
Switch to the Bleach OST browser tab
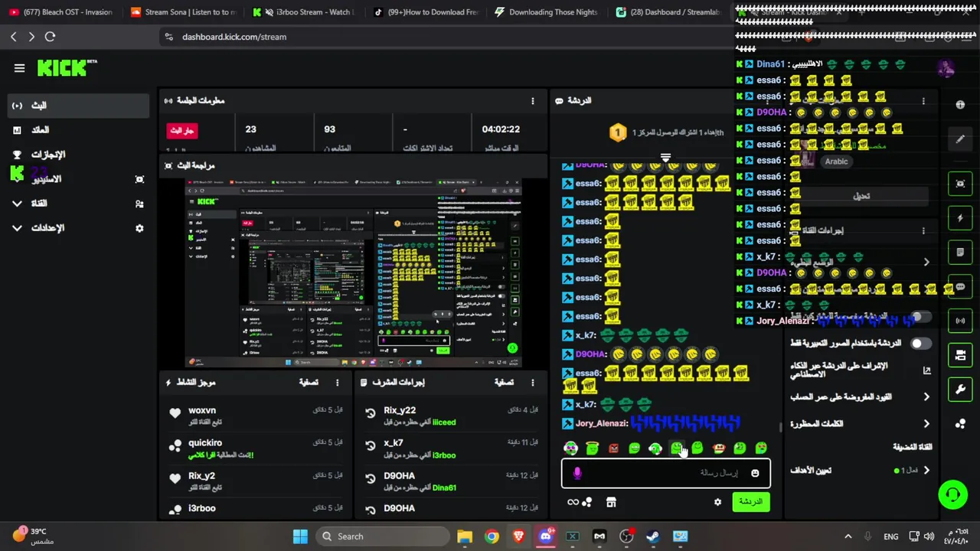click(x=61, y=12)
